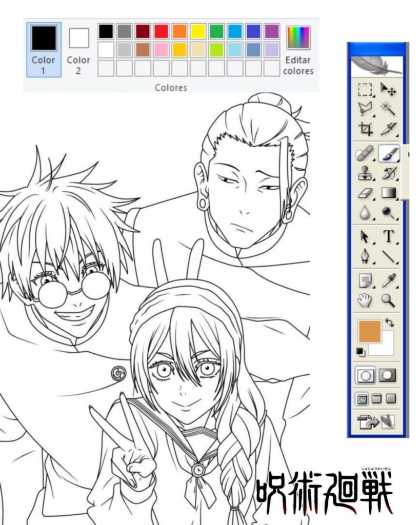The image size is (420, 525).
Task: Switch to Standard editing mode
Action: coord(366,375)
